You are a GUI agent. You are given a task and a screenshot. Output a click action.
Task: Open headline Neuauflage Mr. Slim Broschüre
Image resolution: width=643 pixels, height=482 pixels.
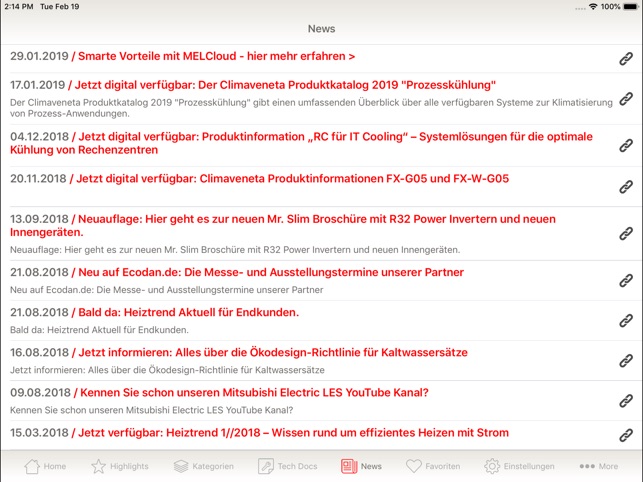[x=283, y=226]
